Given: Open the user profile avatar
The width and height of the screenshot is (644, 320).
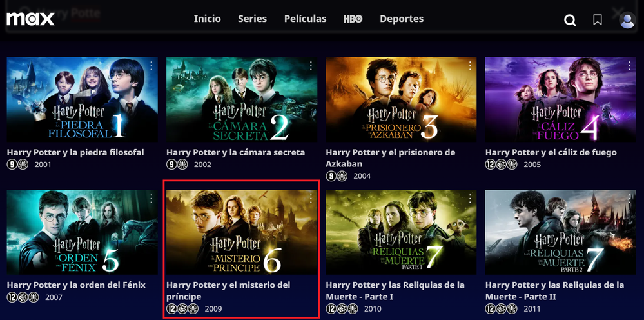Looking at the screenshot, I should (x=627, y=20).
